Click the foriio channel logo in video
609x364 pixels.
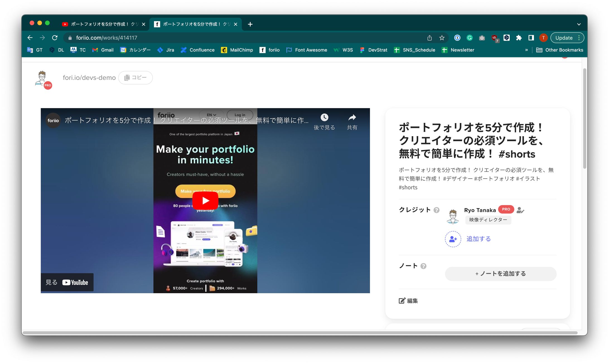pos(53,120)
